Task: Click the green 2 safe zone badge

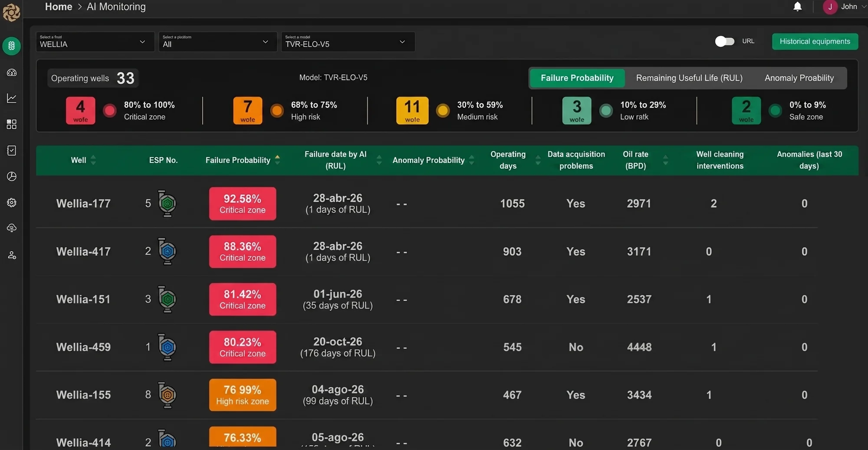Action: [746, 111]
